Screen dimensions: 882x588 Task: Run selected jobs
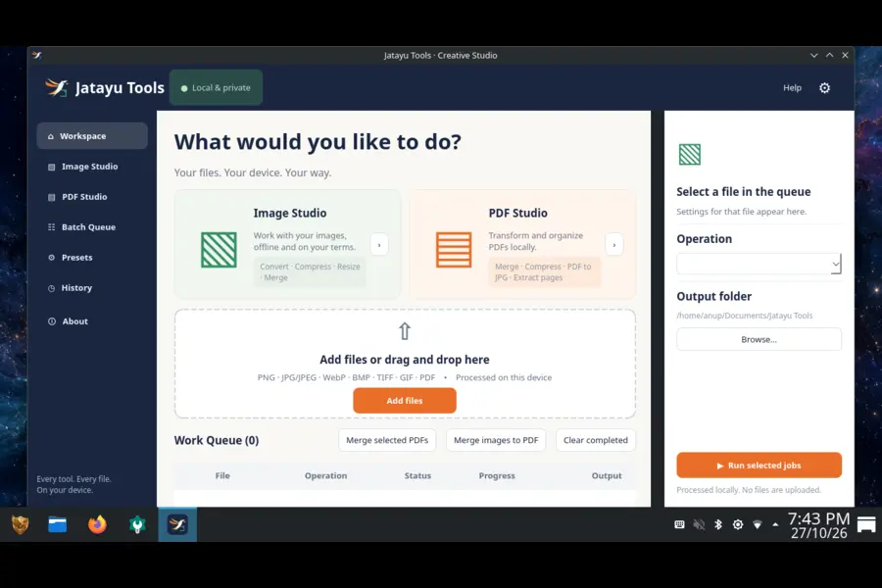click(759, 465)
